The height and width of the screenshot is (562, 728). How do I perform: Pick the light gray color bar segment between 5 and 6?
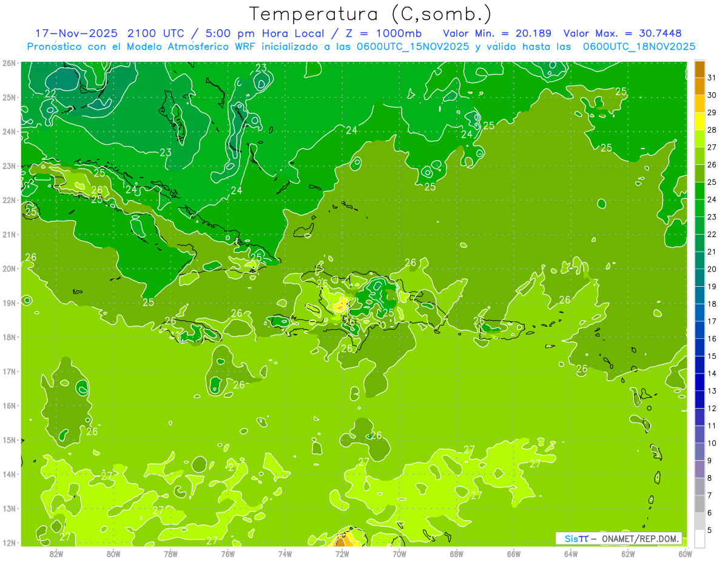tap(699, 522)
